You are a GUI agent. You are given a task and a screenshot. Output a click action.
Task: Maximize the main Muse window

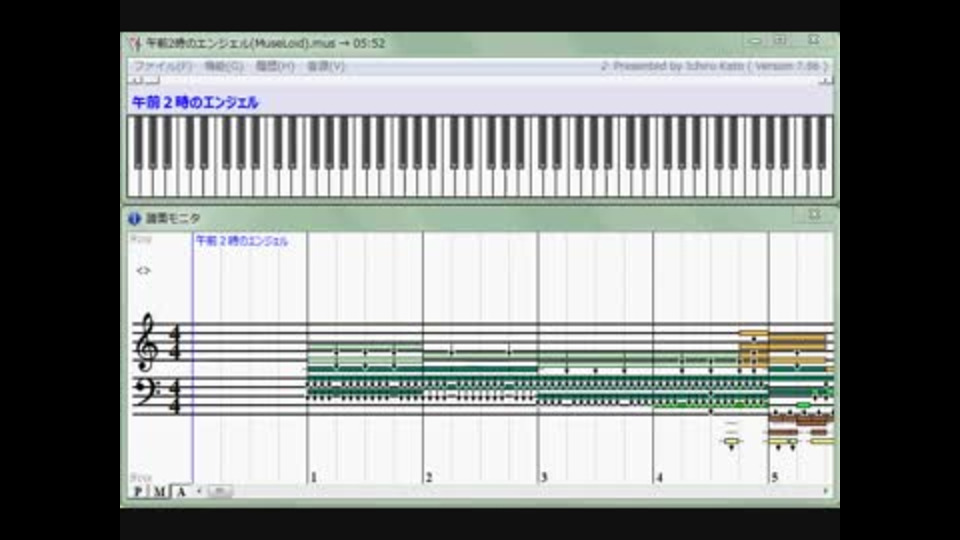point(779,40)
